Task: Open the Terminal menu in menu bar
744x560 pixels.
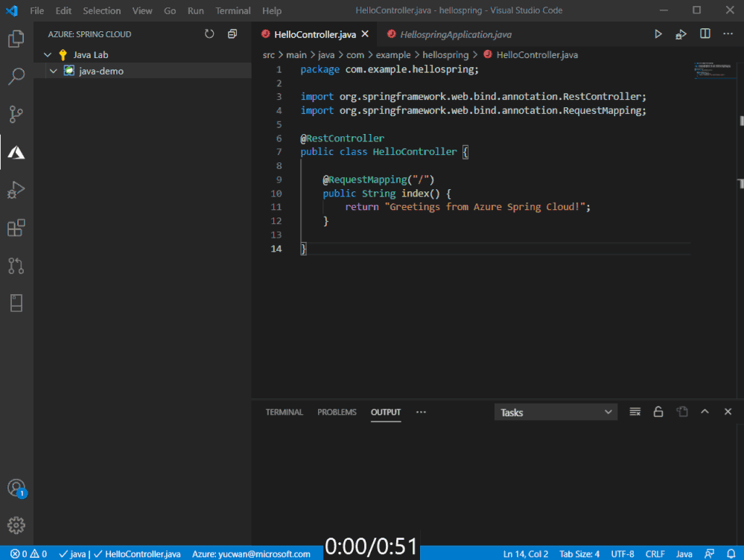Action: [233, 10]
